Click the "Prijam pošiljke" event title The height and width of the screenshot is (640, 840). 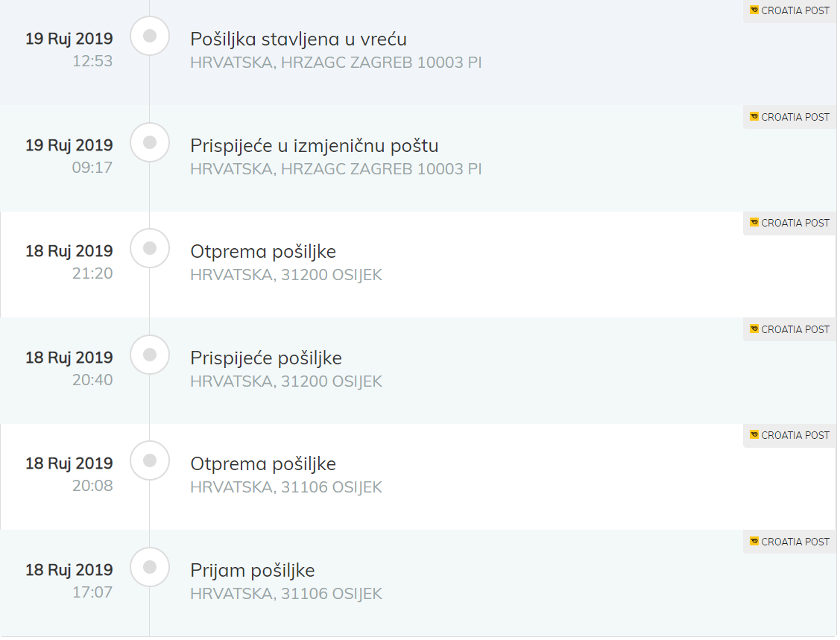point(252,570)
